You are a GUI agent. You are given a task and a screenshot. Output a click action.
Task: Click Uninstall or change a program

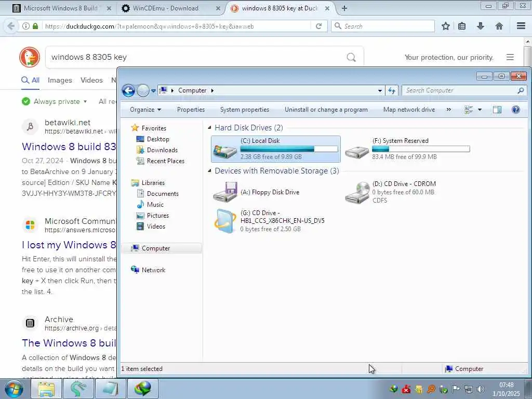[326, 110]
